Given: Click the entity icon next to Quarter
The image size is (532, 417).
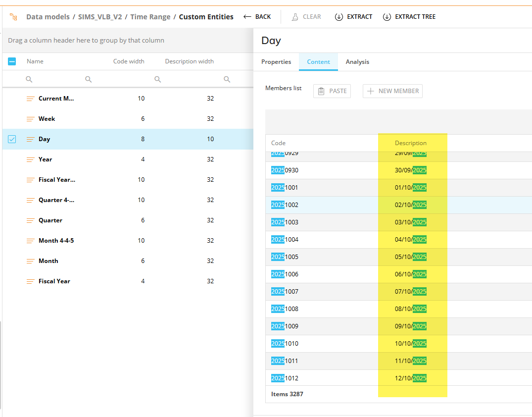Looking at the screenshot, I should [x=31, y=221].
